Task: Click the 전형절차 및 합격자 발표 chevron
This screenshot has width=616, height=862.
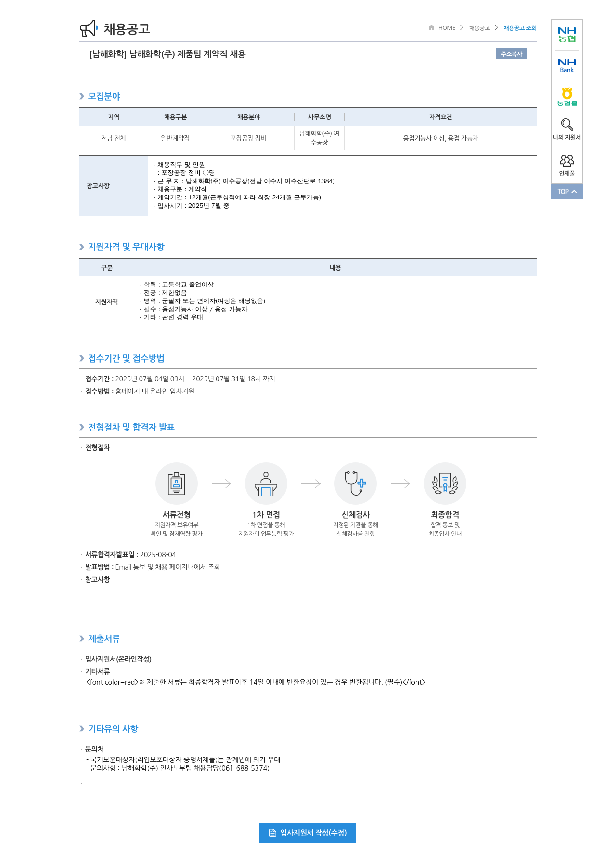Action: (82, 427)
